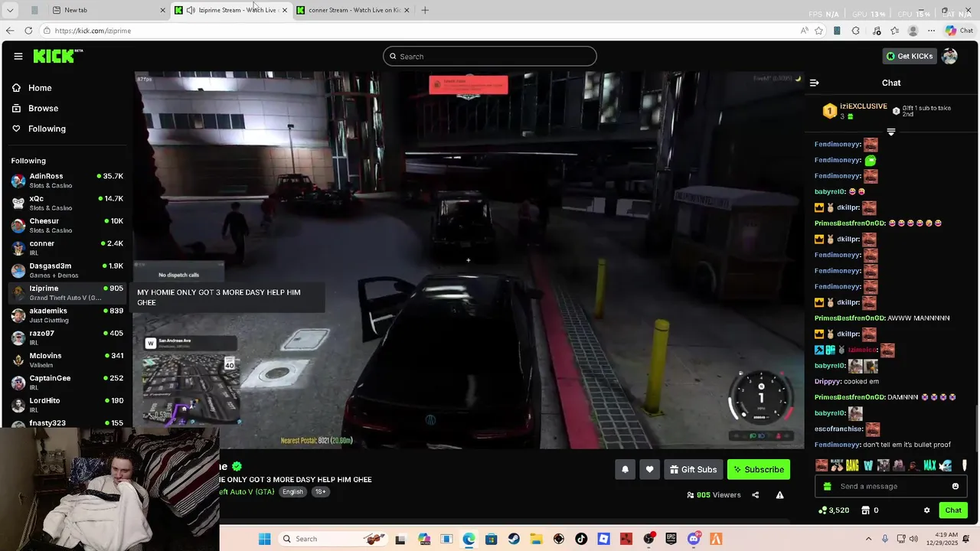Click the green Subscribe button
Image resolution: width=980 pixels, height=551 pixels.
(x=758, y=469)
